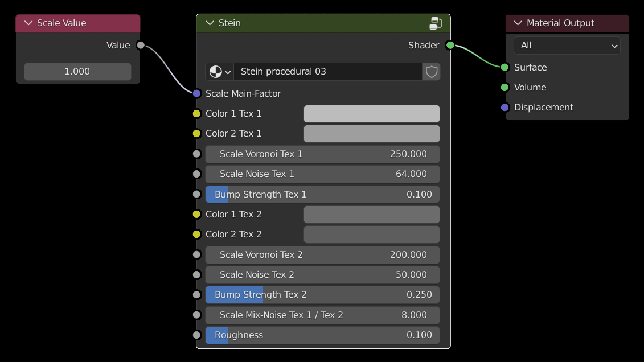
Task: Collapse the Material Output node
Action: [518, 23]
